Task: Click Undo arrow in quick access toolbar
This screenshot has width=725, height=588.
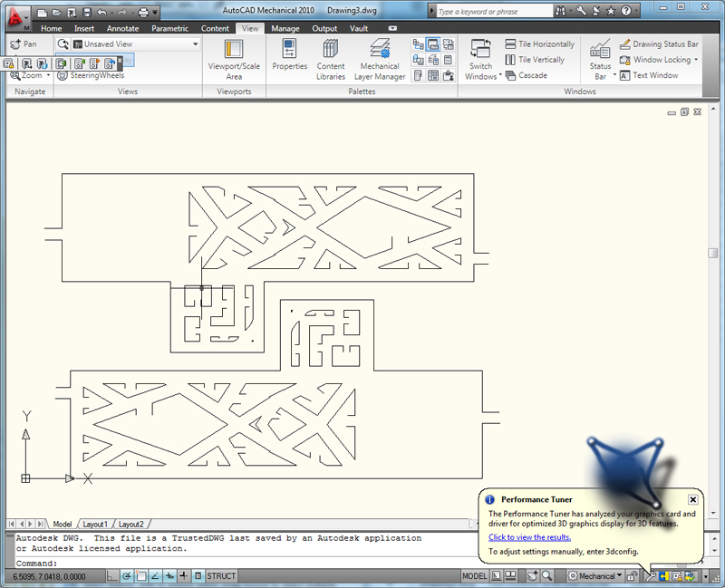Action: click(102, 12)
